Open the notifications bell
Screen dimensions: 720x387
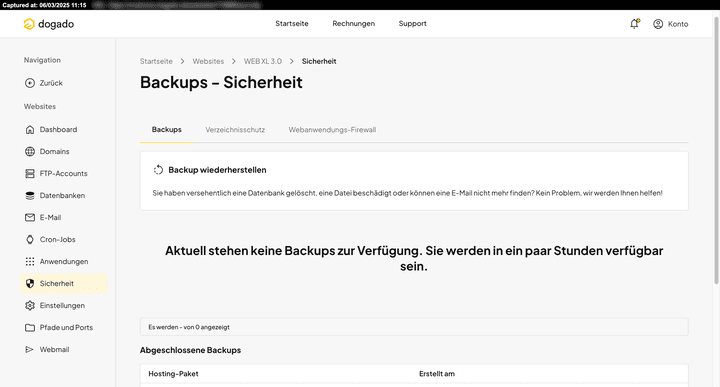coord(635,24)
